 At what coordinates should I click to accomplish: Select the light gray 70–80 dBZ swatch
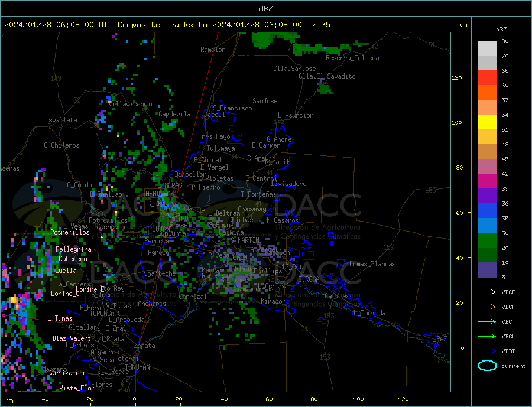487,48
